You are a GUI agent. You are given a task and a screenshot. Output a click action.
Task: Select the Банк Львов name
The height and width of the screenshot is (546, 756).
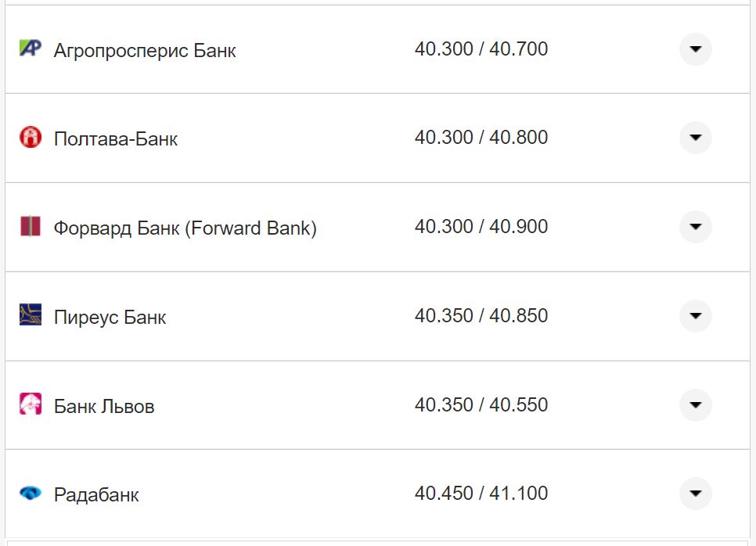(x=104, y=407)
